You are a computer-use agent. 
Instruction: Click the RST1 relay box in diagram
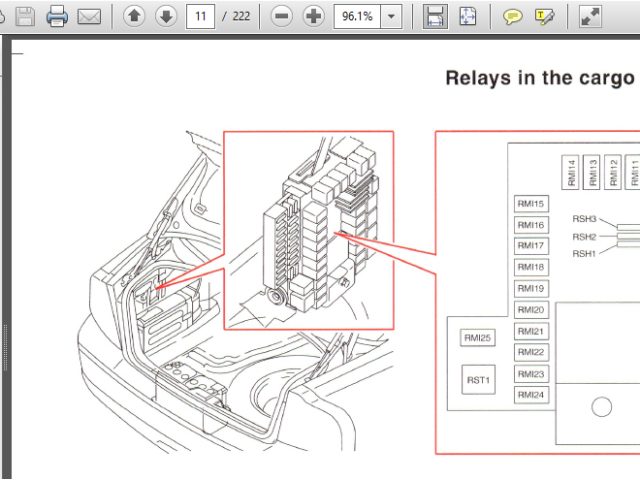click(x=477, y=380)
